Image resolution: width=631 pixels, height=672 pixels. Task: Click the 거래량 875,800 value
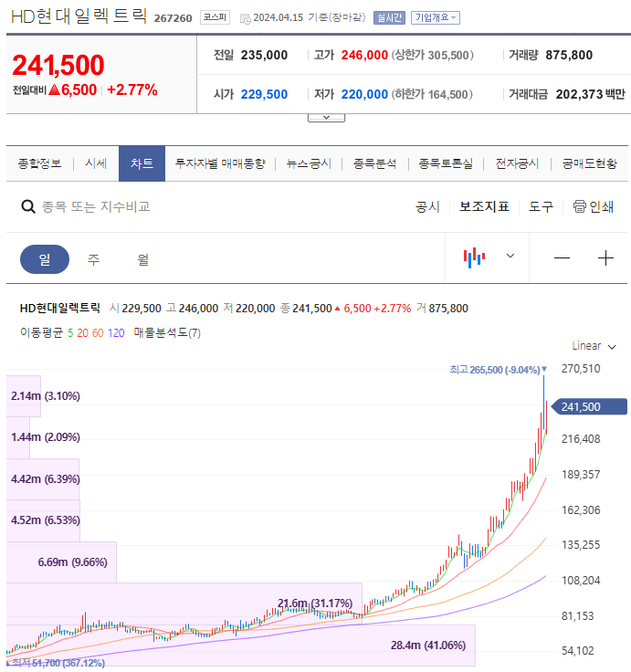[569, 56]
